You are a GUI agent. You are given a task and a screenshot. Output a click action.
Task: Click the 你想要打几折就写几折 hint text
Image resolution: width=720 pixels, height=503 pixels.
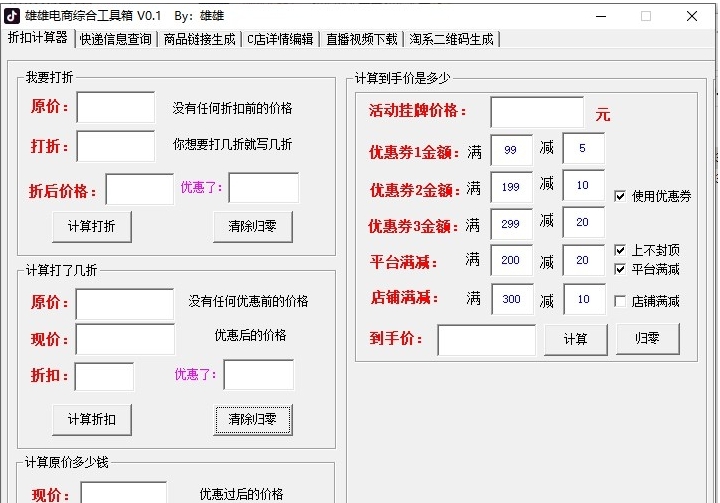pyautogui.click(x=232, y=145)
